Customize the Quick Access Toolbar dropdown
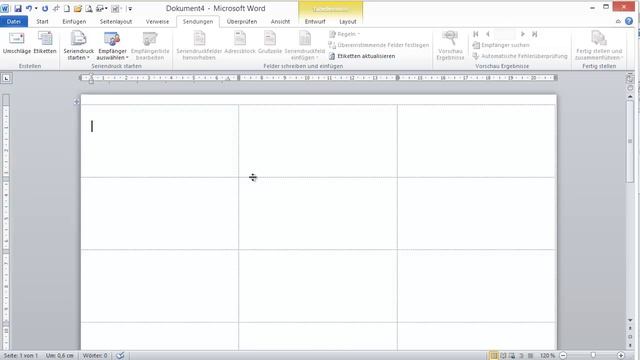Viewport: 640px width, 360px height. coord(130,8)
